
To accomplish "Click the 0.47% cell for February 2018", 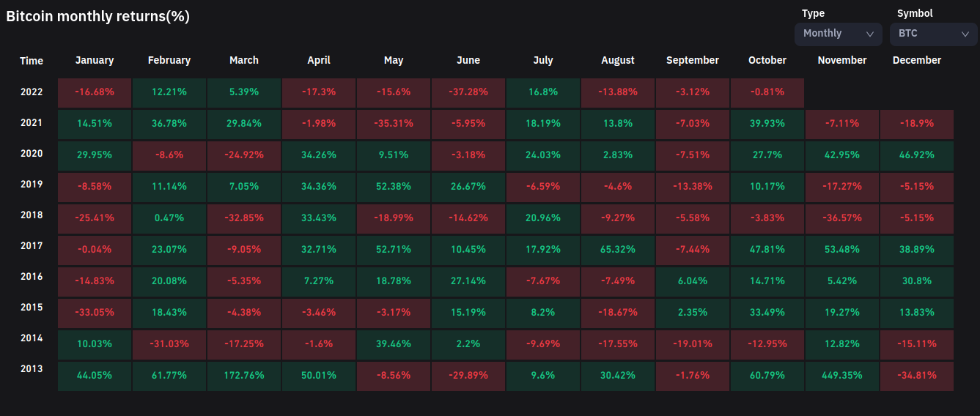I will tap(169, 219).
